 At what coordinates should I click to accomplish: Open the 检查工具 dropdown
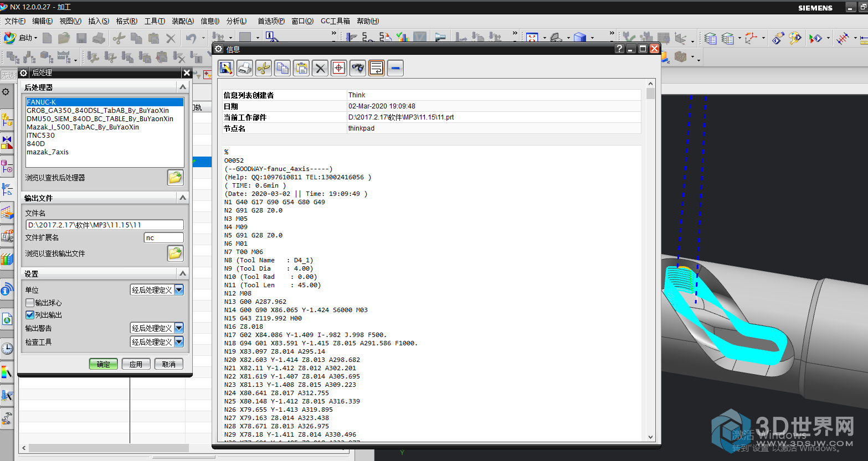tap(179, 341)
